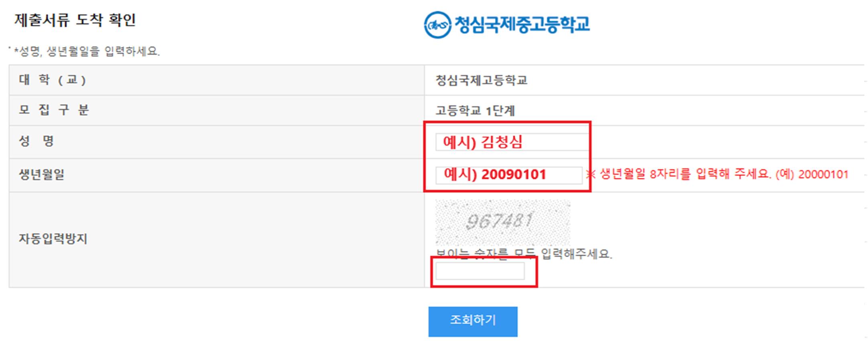Focus the captcha number input field
The width and height of the screenshot is (868, 341).
click(480, 271)
